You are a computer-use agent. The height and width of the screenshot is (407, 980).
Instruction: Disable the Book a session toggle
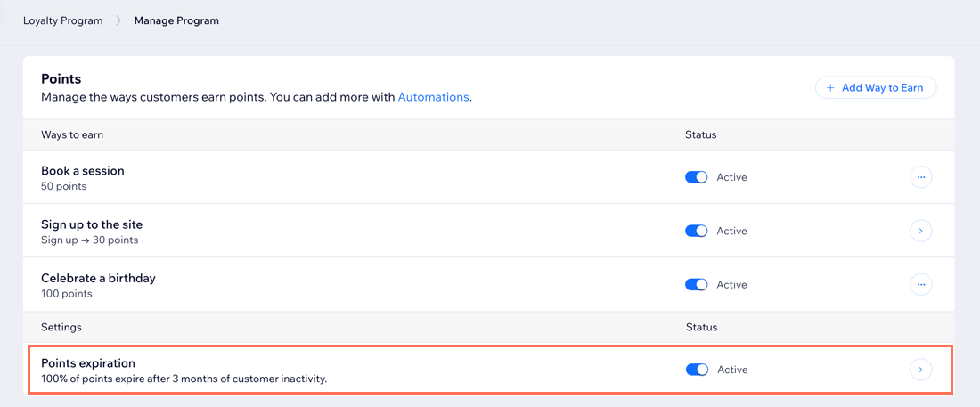tap(696, 177)
